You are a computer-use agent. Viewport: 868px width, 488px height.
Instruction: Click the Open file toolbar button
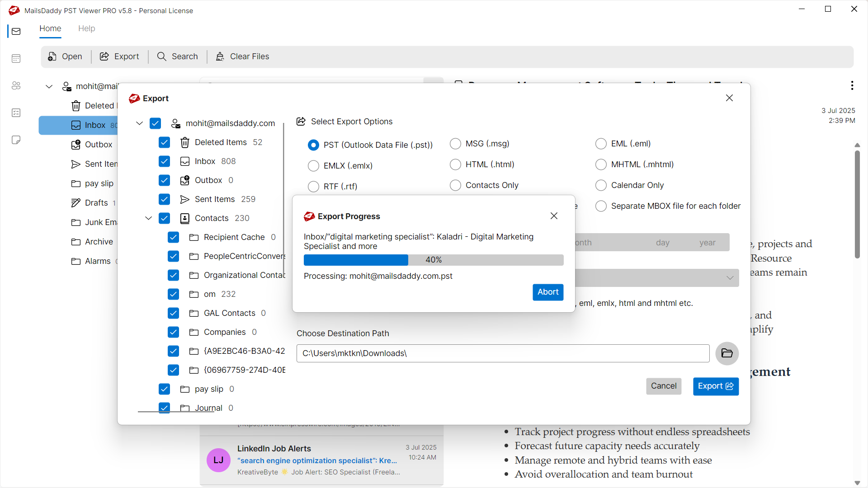[65, 56]
